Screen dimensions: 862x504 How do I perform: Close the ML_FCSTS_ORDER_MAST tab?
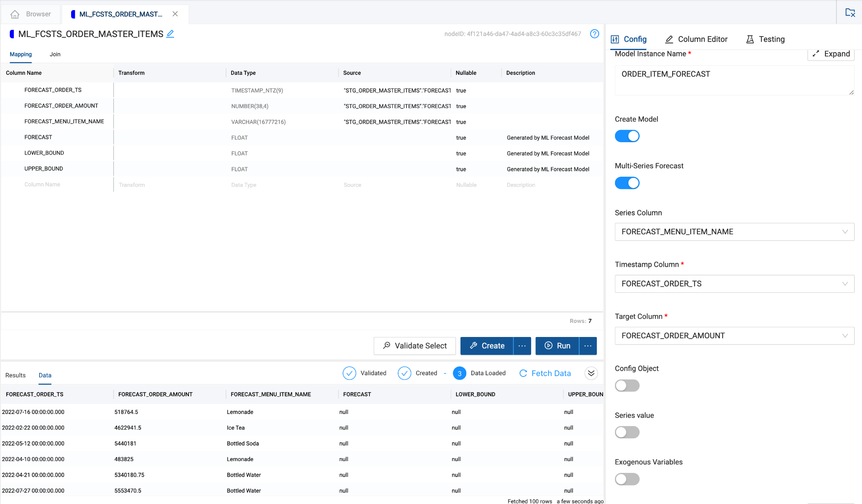point(175,14)
